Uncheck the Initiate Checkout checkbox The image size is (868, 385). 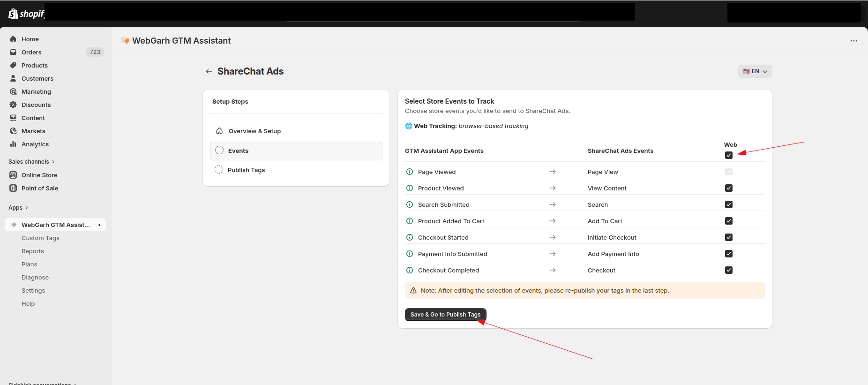pos(729,237)
